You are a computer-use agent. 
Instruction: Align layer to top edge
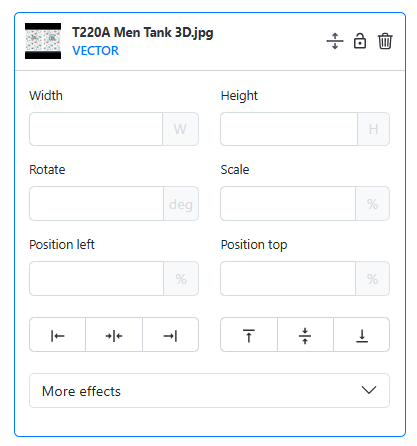coord(249,335)
